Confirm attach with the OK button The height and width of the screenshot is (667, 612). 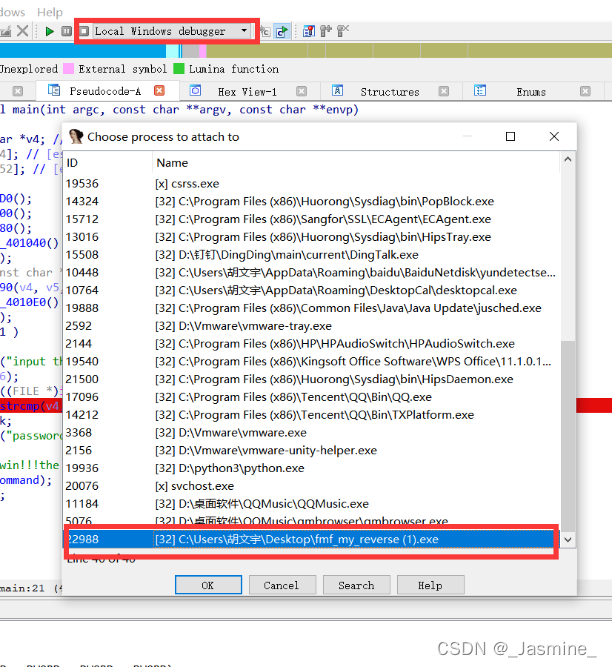click(208, 585)
